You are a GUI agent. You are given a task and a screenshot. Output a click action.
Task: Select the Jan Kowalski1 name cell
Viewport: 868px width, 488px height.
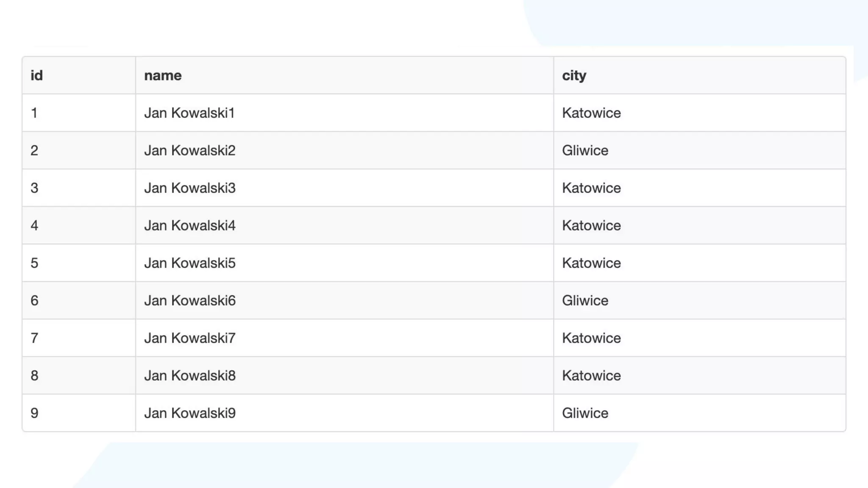[189, 113]
